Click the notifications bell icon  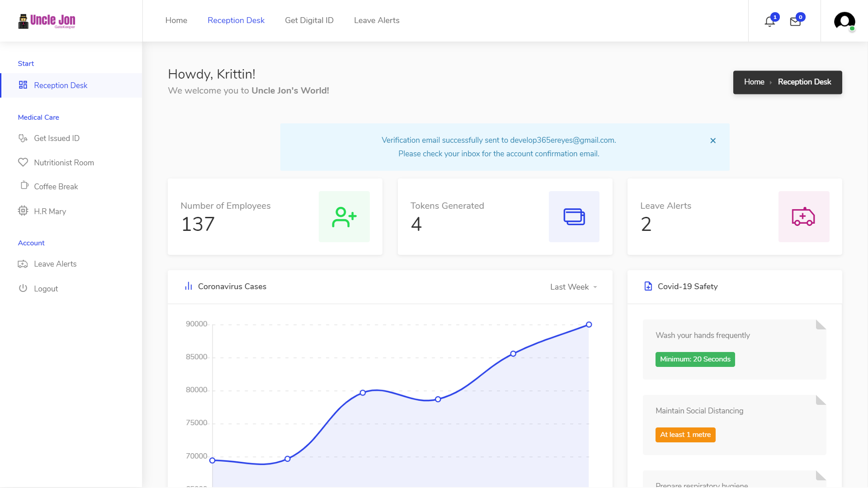(769, 21)
